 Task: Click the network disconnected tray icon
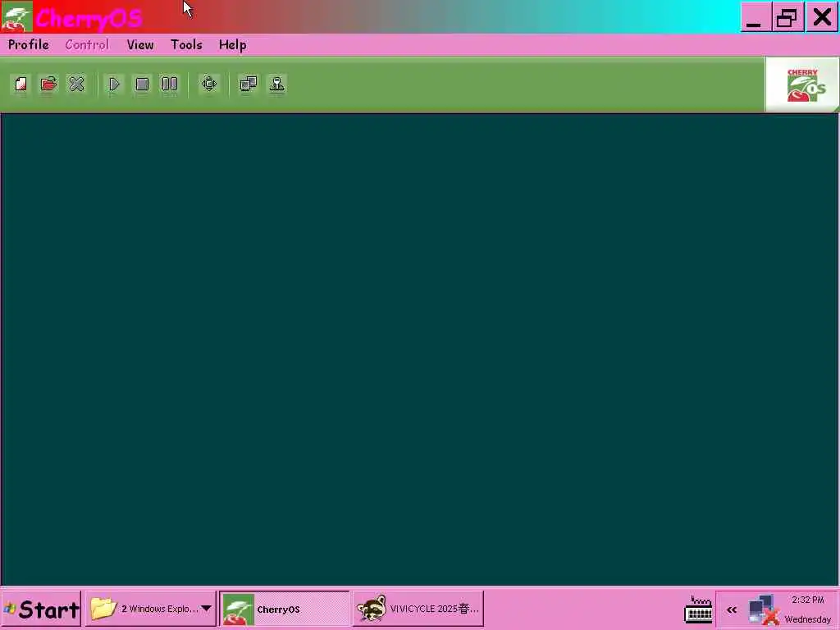[x=764, y=610]
